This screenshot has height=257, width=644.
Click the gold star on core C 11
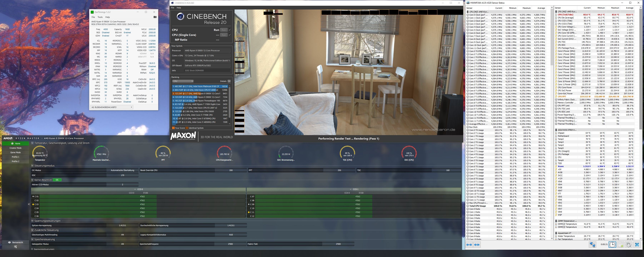click(249, 212)
